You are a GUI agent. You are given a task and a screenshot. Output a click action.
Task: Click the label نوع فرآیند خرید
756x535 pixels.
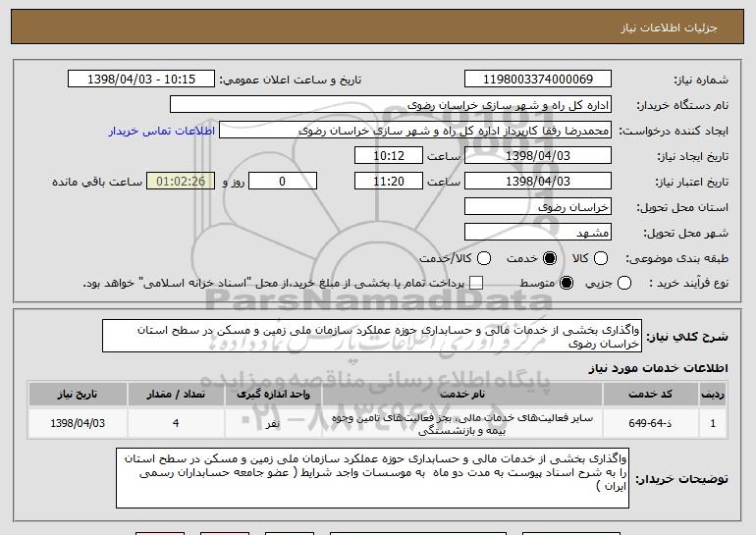click(x=688, y=283)
